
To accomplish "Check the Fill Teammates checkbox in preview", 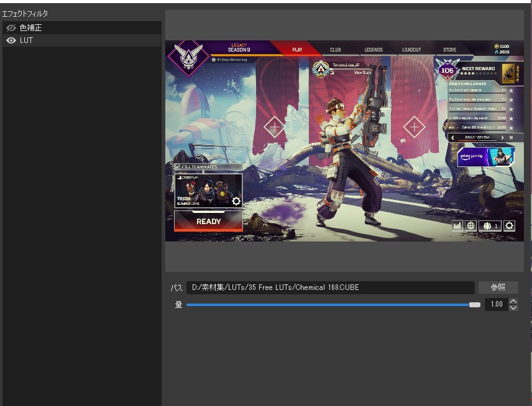I will pos(178,167).
